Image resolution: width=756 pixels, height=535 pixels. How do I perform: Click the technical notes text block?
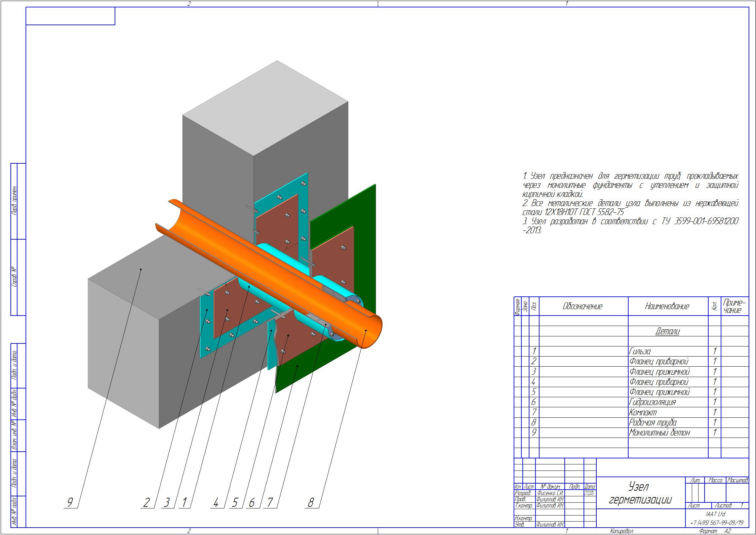point(630,203)
